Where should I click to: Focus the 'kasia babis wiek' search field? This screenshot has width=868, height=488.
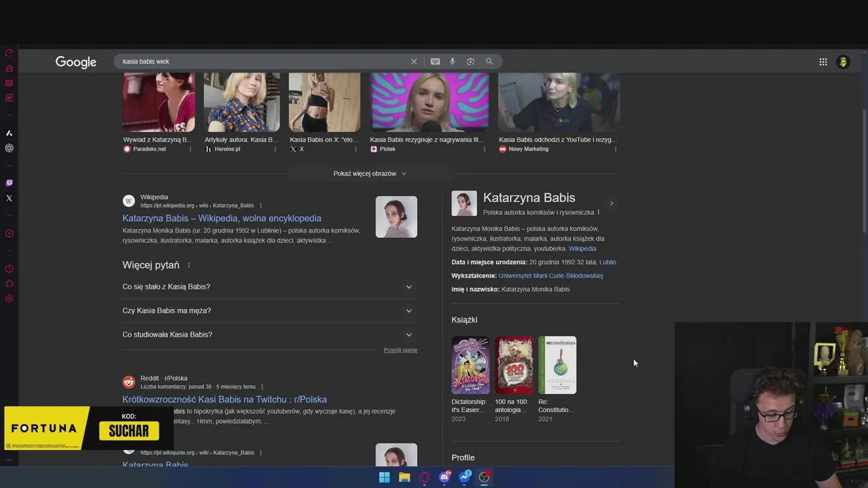click(264, 61)
